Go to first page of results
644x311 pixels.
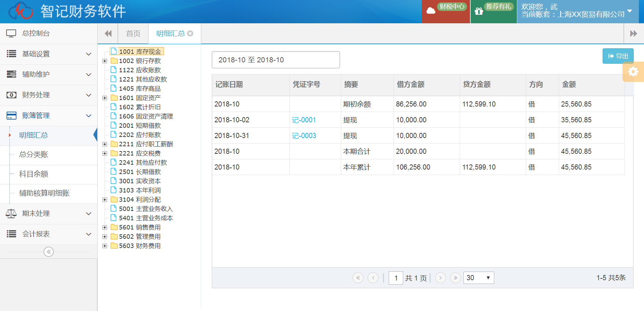358,278
